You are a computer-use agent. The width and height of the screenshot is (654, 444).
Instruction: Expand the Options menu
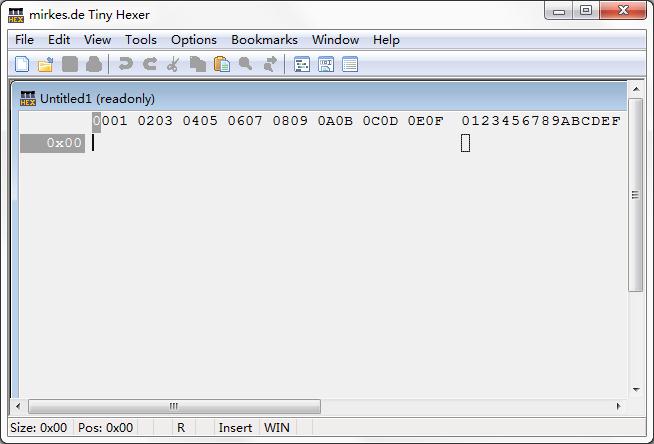[193, 40]
